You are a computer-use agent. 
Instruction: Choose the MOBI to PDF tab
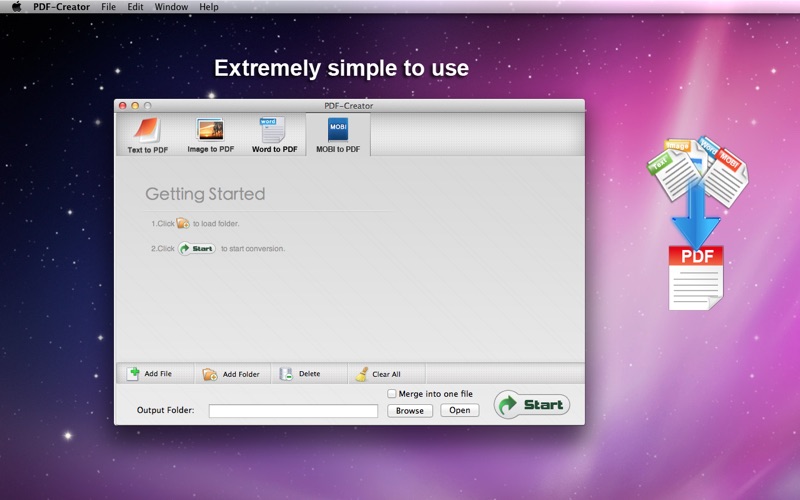(x=338, y=135)
